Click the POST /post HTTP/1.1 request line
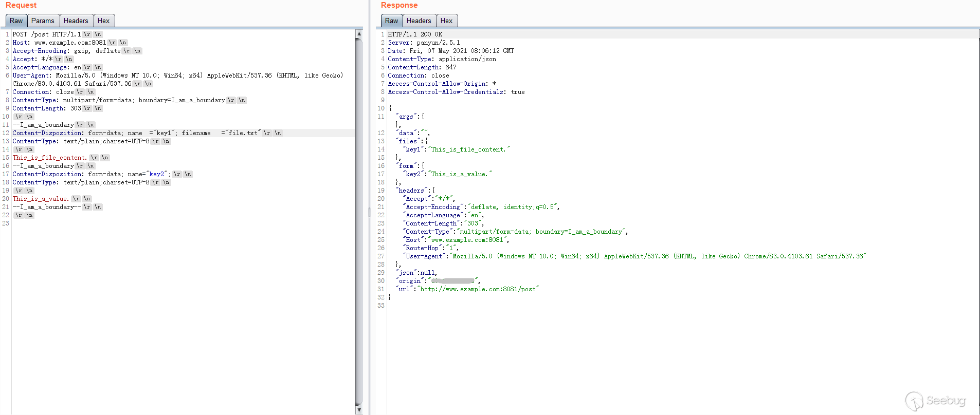This screenshot has width=980, height=415. click(47, 34)
